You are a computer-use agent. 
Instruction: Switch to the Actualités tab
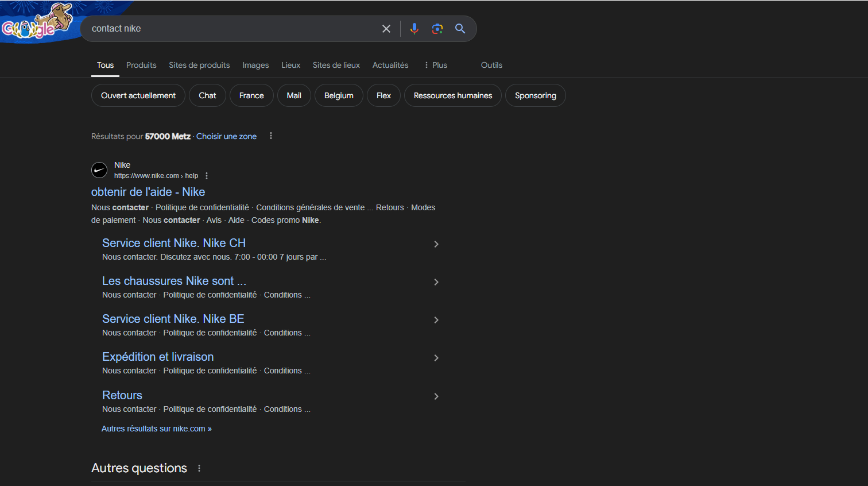(390, 65)
